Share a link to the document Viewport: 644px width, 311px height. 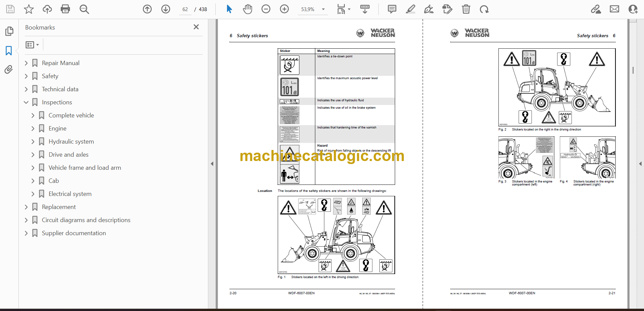pyautogui.click(x=596, y=9)
